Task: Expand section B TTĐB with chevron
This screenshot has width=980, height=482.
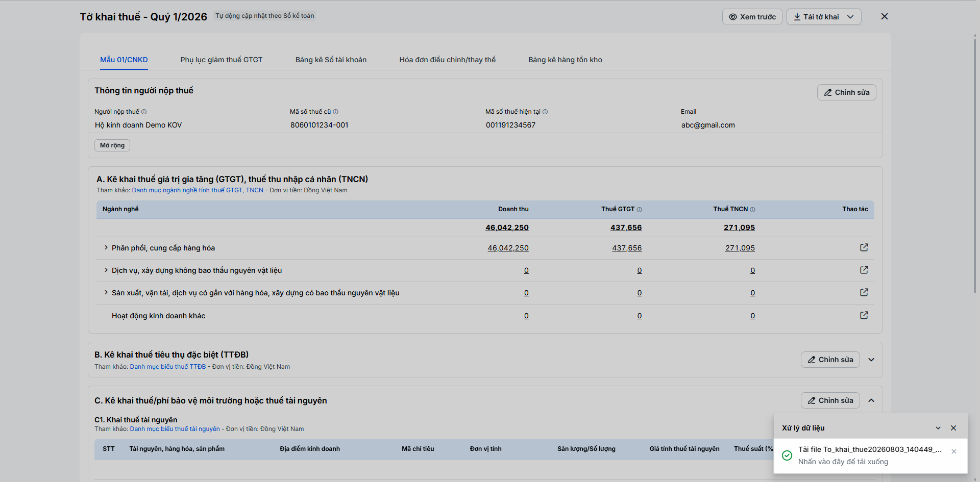Action: click(871, 360)
